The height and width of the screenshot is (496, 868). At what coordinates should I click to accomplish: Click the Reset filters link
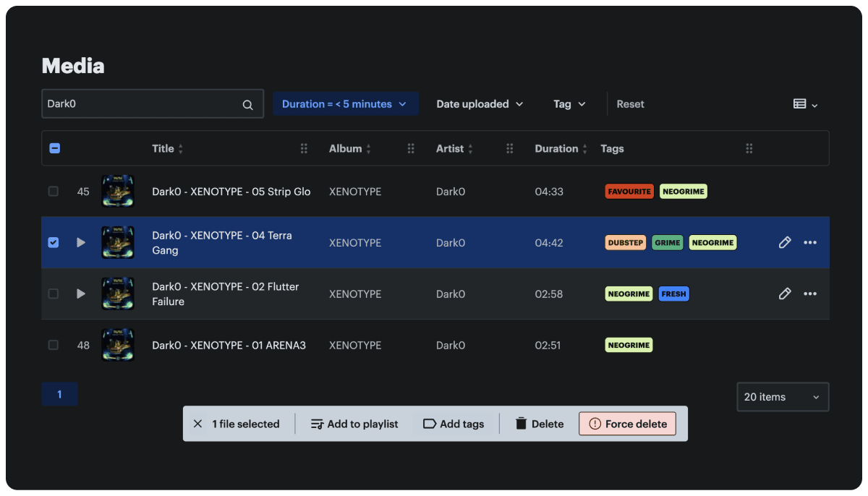(630, 103)
